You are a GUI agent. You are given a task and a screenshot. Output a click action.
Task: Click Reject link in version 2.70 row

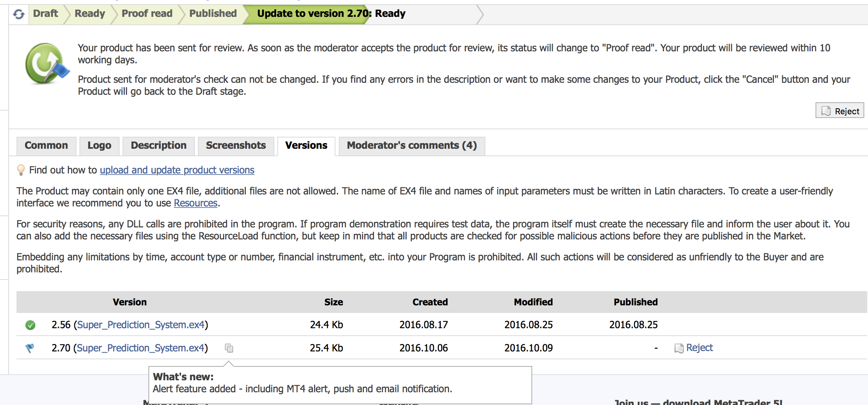pos(699,348)
